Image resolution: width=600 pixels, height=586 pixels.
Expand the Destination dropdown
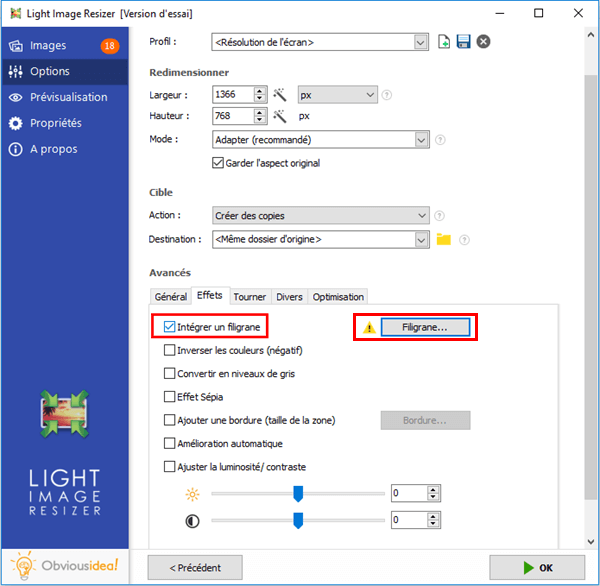(x=421, y=240)
